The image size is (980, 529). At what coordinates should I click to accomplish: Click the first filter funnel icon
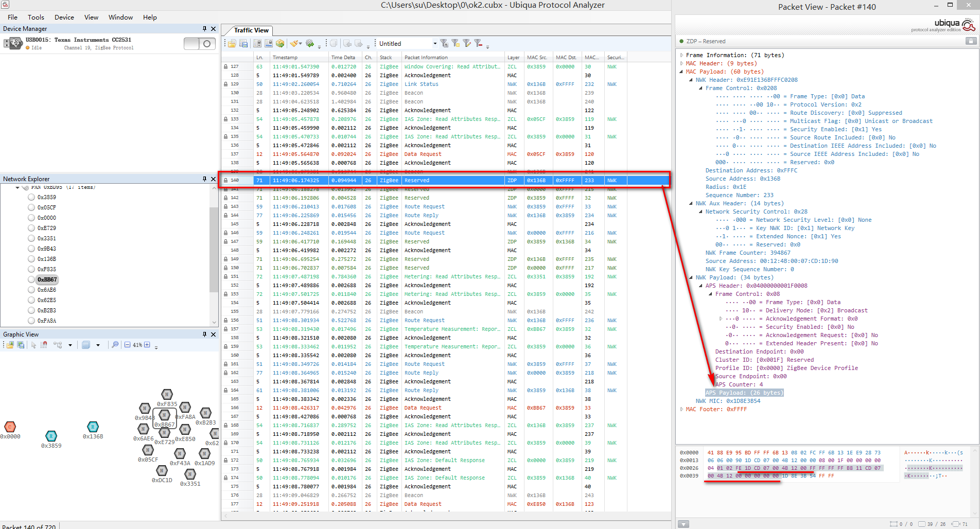point(444,44)
